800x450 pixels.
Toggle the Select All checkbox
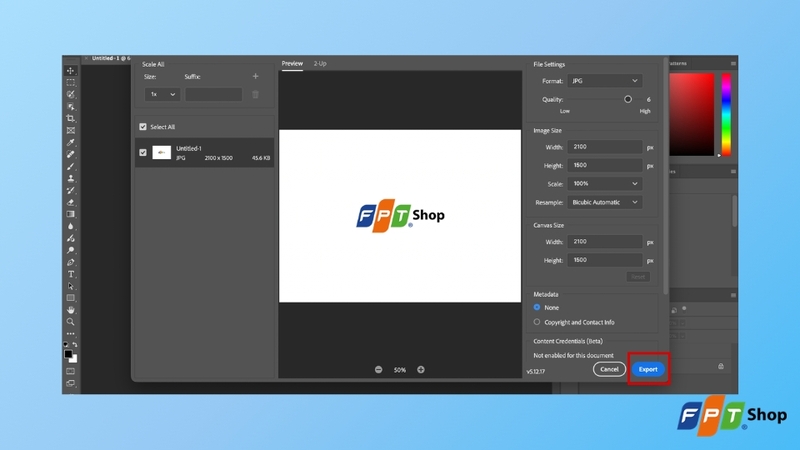pyautogui.click(x=143, y=127)
